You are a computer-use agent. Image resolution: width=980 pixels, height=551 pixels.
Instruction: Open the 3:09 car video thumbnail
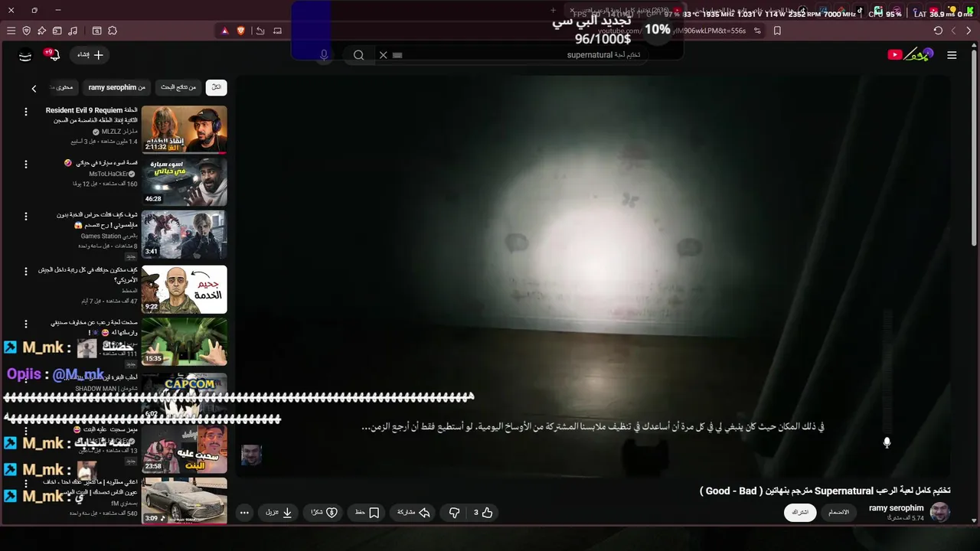coord(185,501)
